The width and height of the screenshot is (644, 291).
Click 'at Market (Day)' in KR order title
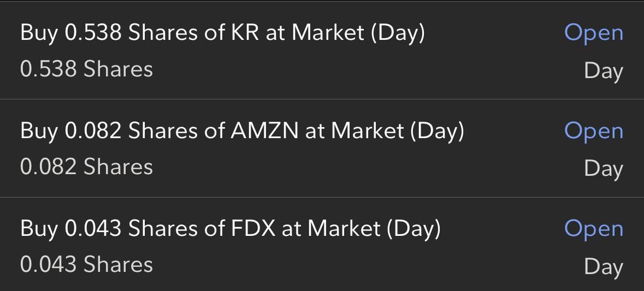345,33
